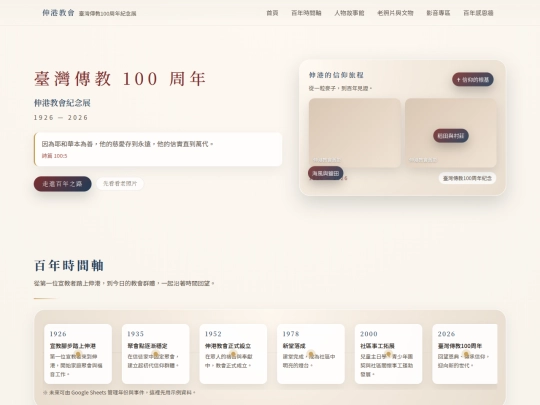Click the last nav item 百年感恩牆

tap(478, 13)
